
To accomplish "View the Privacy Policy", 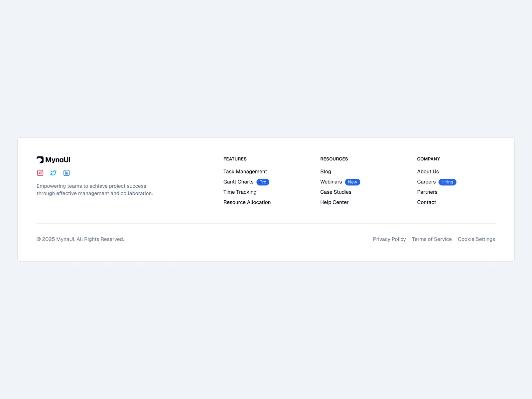I will (389, 239).
